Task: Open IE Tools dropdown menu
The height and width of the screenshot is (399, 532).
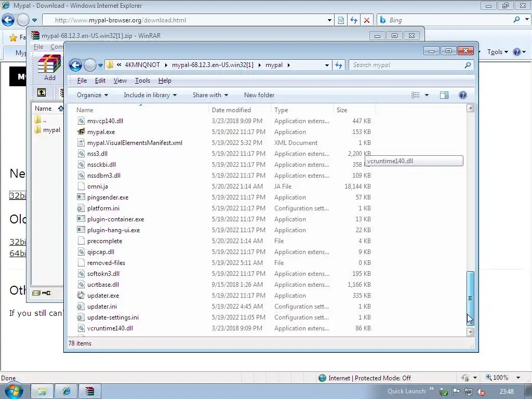Action: (x=497, y=52)
